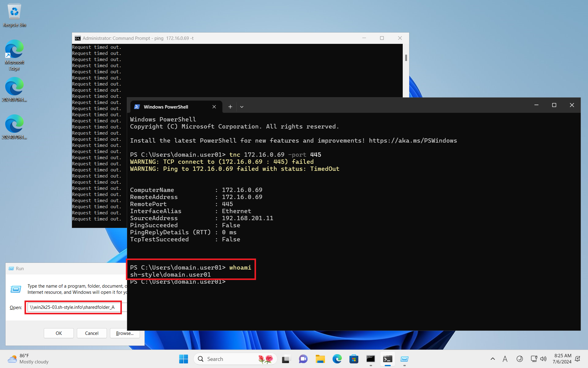588x368 pixels.
Task: Select the Command Prompt taskbar icon
Action: [371, 359]
